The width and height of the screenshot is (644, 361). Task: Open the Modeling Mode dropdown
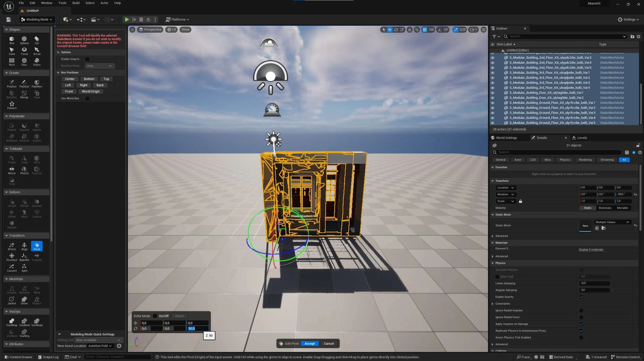coord(37,20)
